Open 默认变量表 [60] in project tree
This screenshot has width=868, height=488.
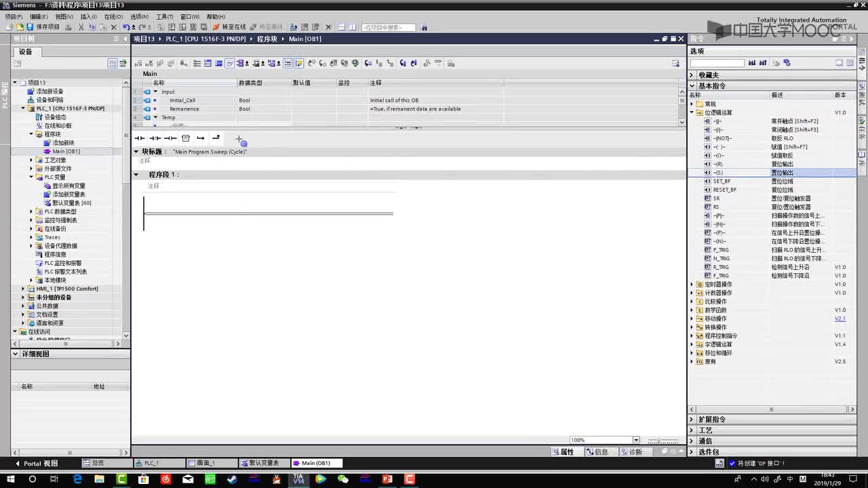[72, 203]
